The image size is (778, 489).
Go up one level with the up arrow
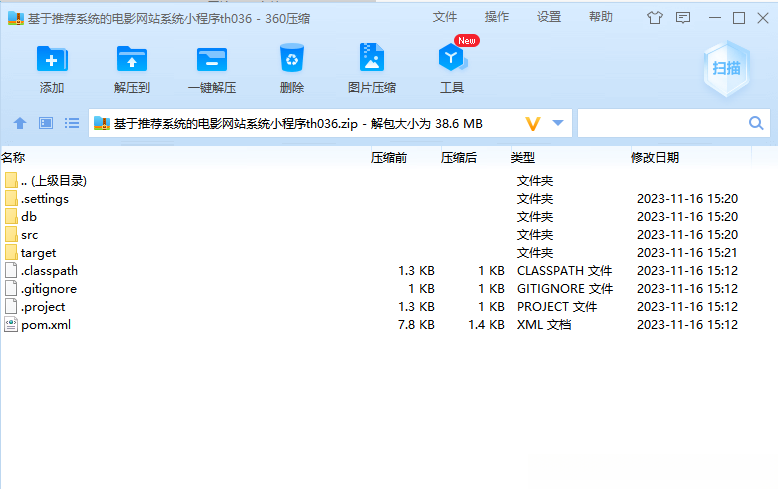click(20, 123)
